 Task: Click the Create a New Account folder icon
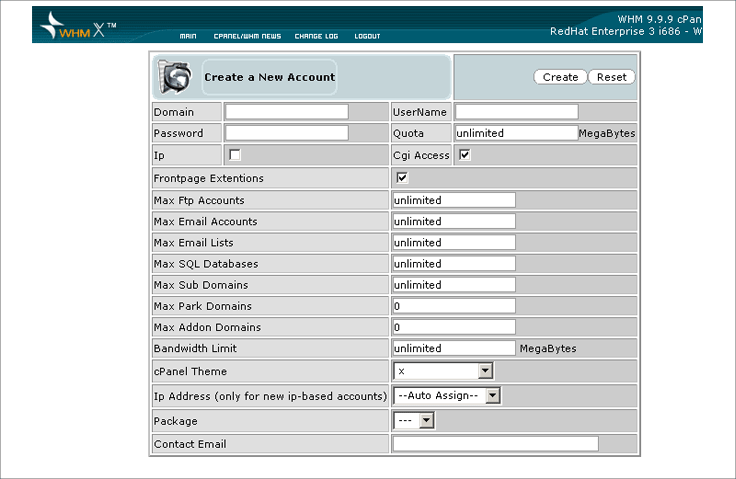pos(174,77)
